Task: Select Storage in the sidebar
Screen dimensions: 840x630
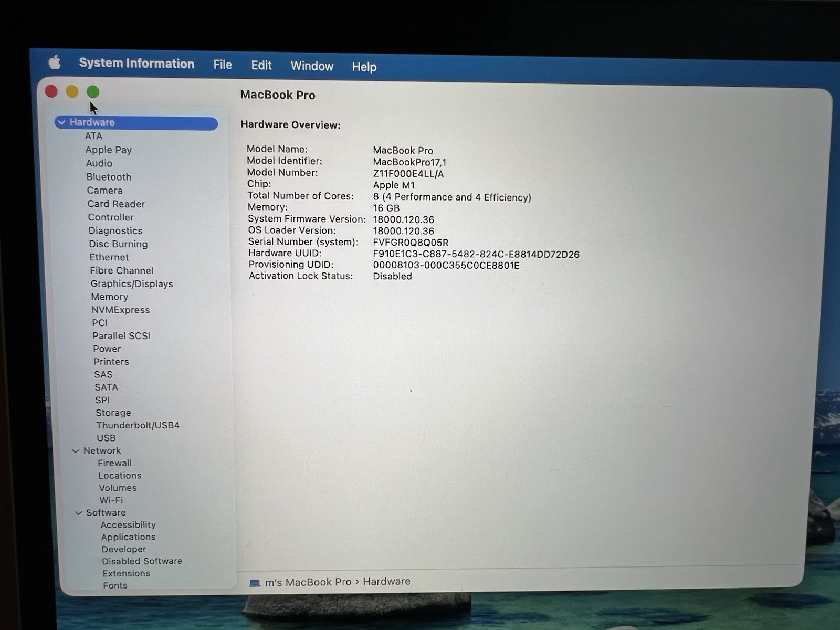Action: 113,413
